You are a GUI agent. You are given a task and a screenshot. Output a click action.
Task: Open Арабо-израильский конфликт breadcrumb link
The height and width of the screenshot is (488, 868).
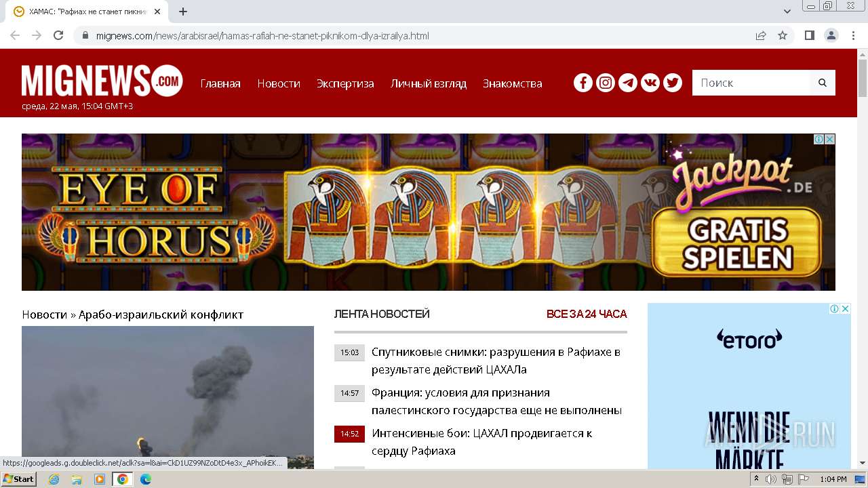point(161,314)
